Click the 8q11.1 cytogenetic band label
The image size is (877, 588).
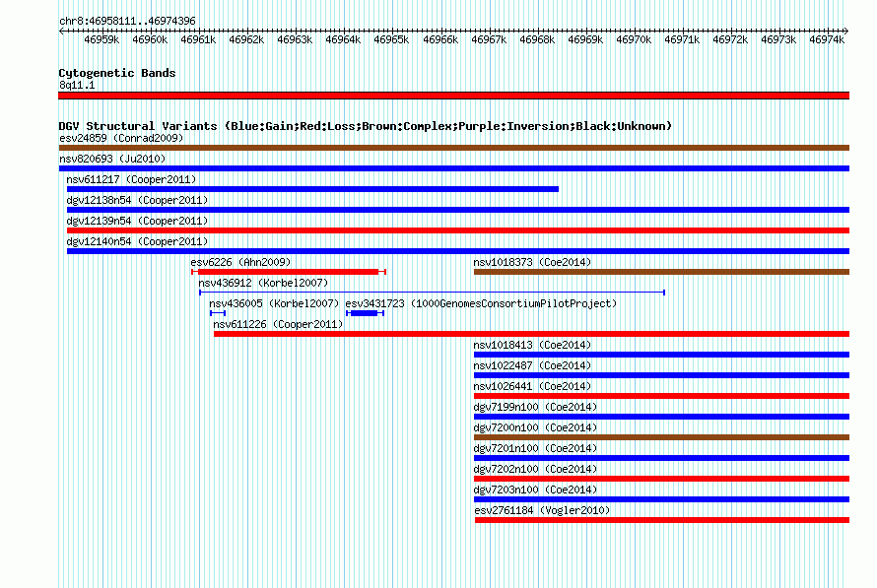[x=77, y=85]
